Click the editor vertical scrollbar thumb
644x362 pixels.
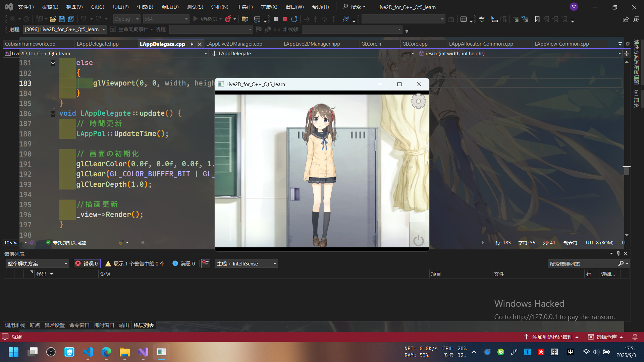626,171
